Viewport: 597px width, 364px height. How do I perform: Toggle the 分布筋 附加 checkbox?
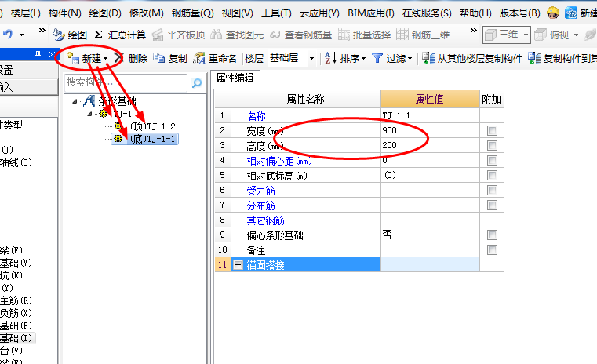[x=492, y=206]
